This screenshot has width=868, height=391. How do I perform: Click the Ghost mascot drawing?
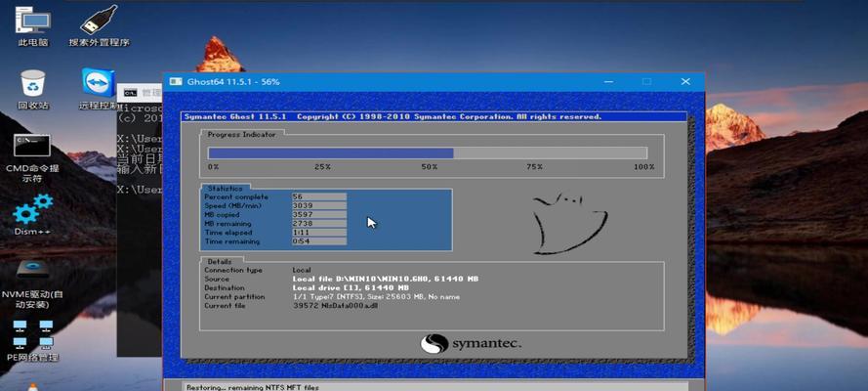coord(569,224)
